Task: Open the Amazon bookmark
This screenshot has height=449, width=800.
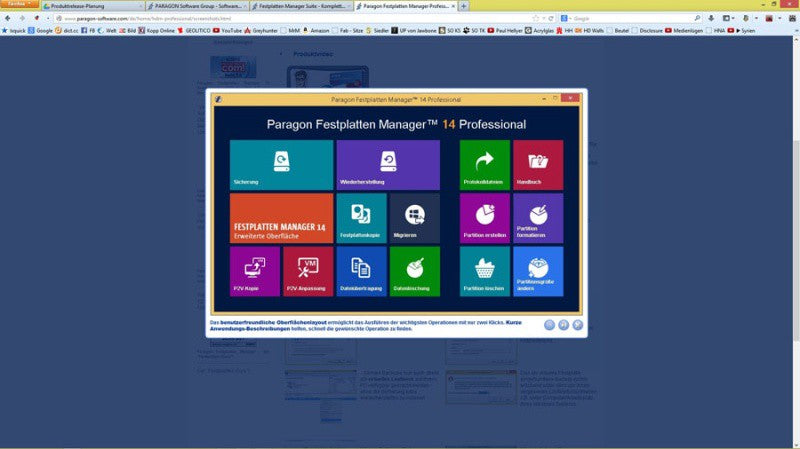Action: tap(316, 31)
